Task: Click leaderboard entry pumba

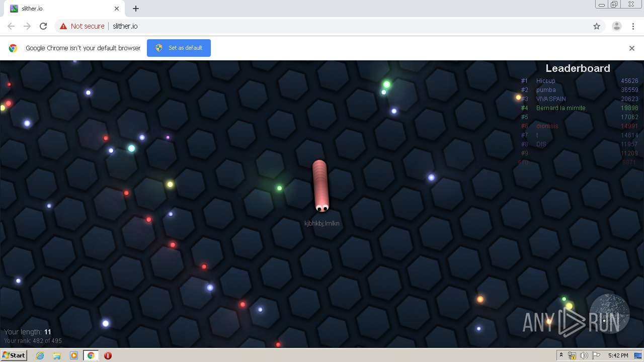Action: pos(546,90)
